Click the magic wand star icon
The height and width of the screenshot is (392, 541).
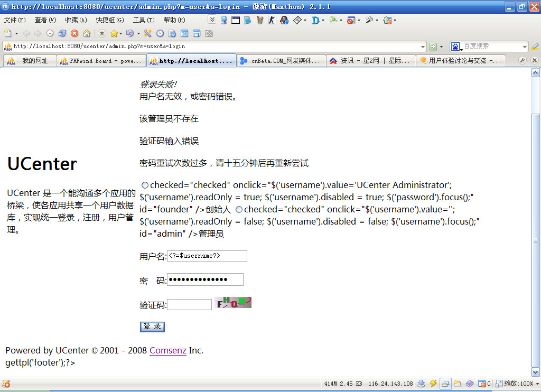point(148,33)
